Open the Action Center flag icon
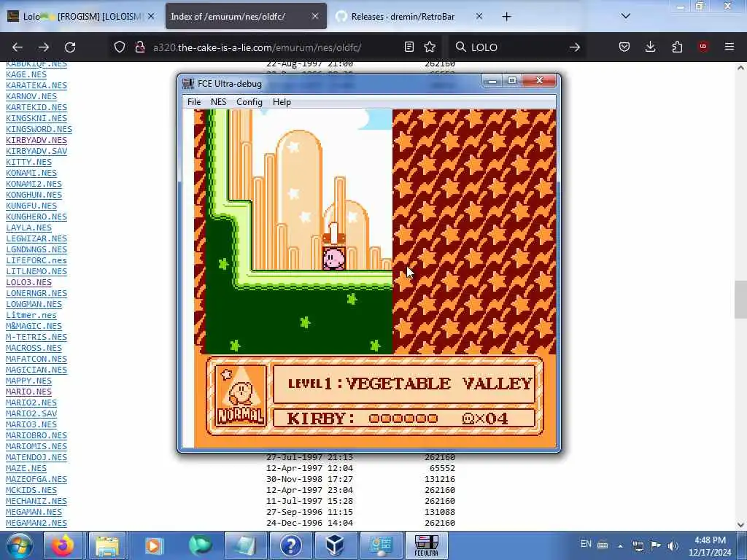The height and width of the screenshot is (560, 747). [x=656, y=545]
